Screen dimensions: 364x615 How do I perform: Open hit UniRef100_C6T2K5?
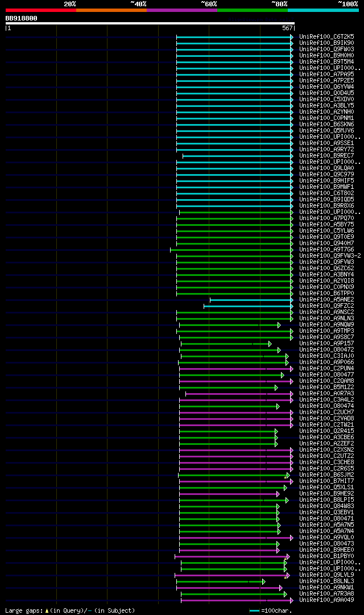pyautogui.click(x=326, y=37)
